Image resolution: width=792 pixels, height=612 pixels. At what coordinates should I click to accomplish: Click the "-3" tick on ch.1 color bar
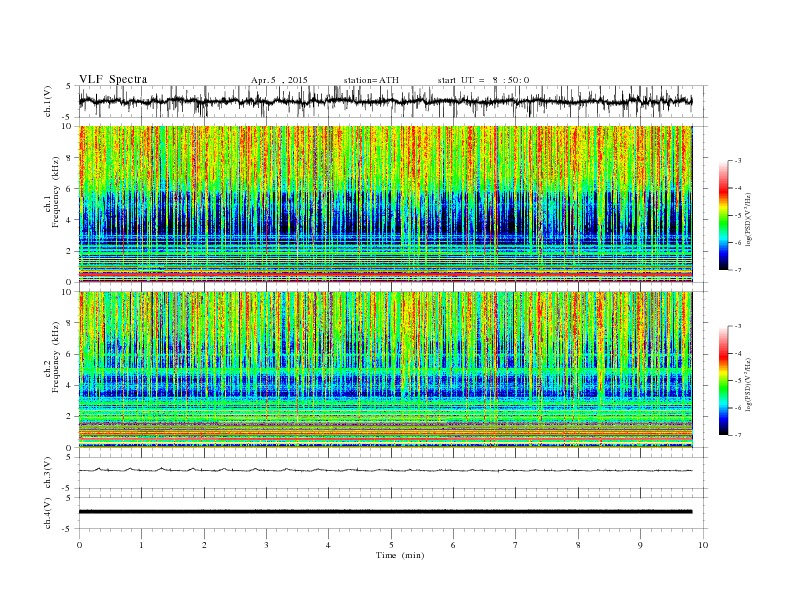[x=737, y=161]
